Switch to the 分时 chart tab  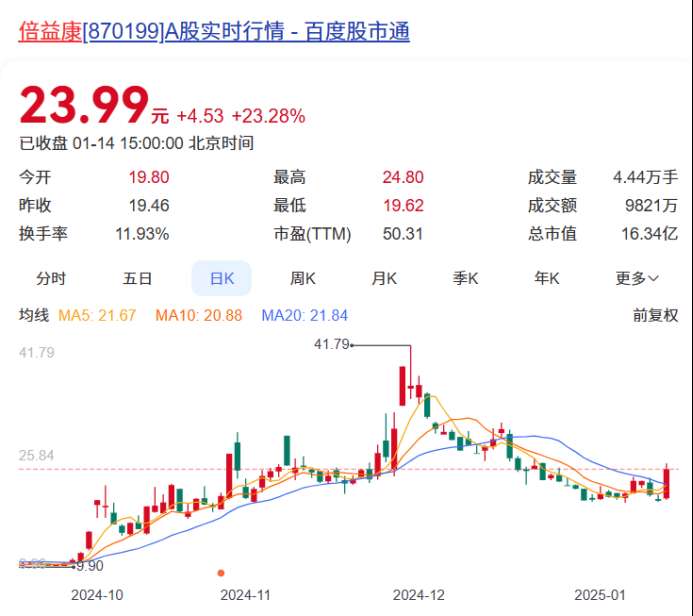(51, 278)
